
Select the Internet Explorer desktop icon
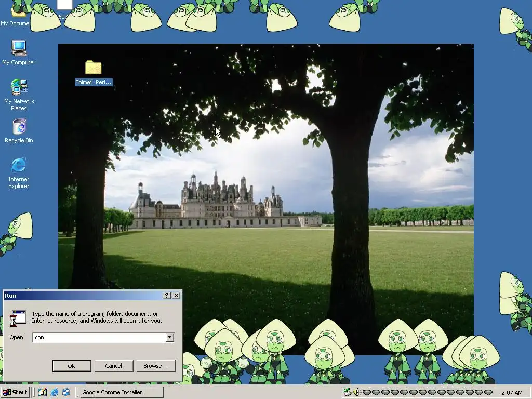click(x=19, y=173)
